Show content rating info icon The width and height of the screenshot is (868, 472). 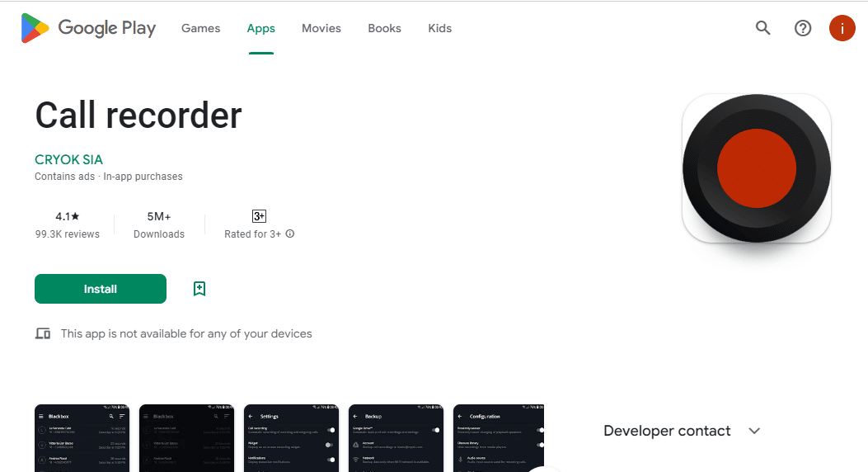click(290, 234)
